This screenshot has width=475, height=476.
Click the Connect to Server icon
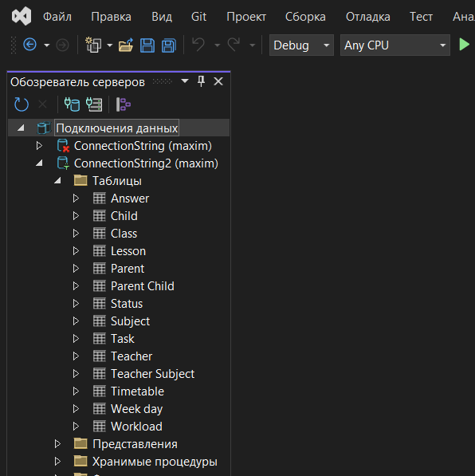(94, 104)
